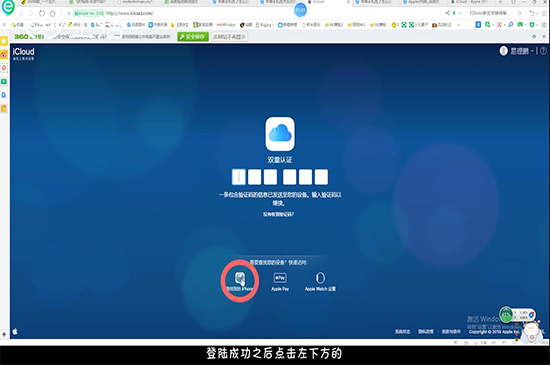
Task: Click the didn't receive verification code link
Action: pyautogui.click(x=278, y=214)
